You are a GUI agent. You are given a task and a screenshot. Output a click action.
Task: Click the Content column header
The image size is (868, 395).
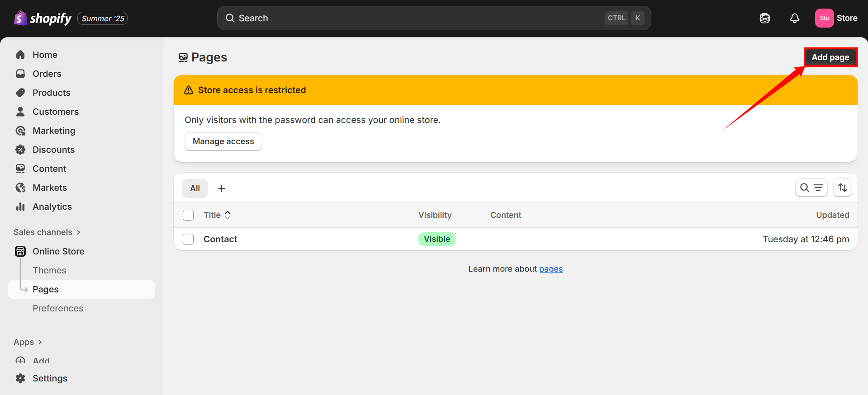click(x=506, y=215)
